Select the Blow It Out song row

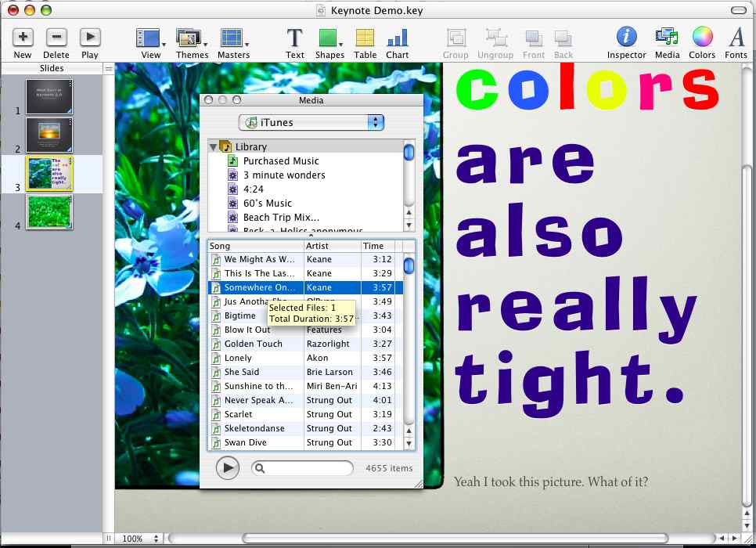click(306, 330)
